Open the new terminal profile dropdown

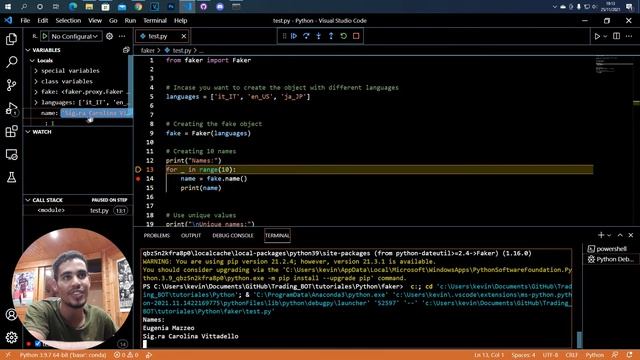coord(609,235)
